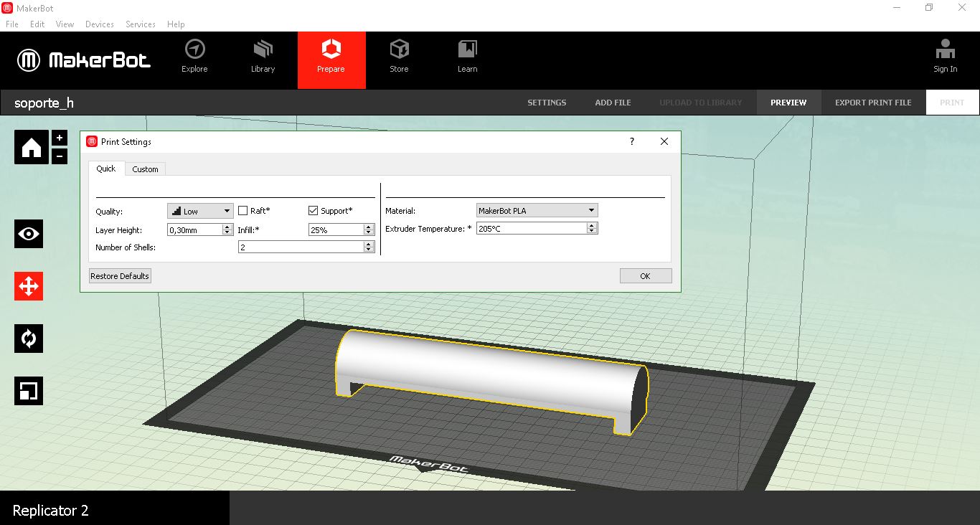The height and width of the screenshot is (525, 980).
Task: Click the Print Settings dialog title icon
Action: pos(92,142)
